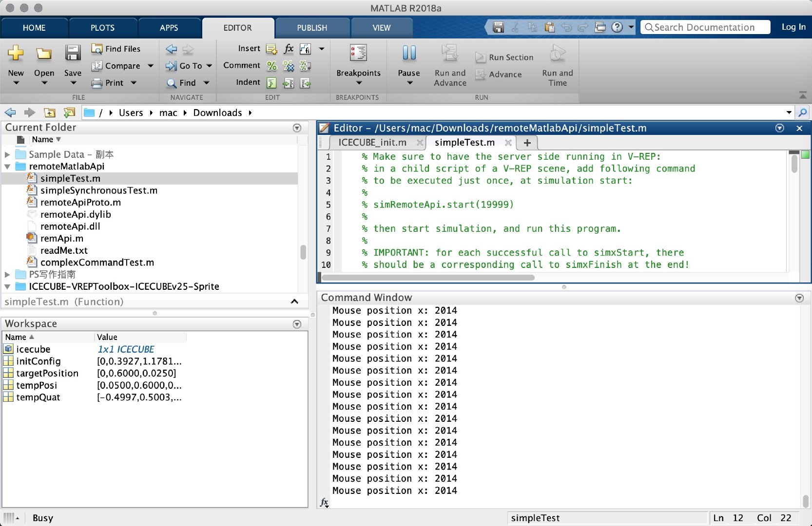Create a new script using the New icon

pos(16,58)
